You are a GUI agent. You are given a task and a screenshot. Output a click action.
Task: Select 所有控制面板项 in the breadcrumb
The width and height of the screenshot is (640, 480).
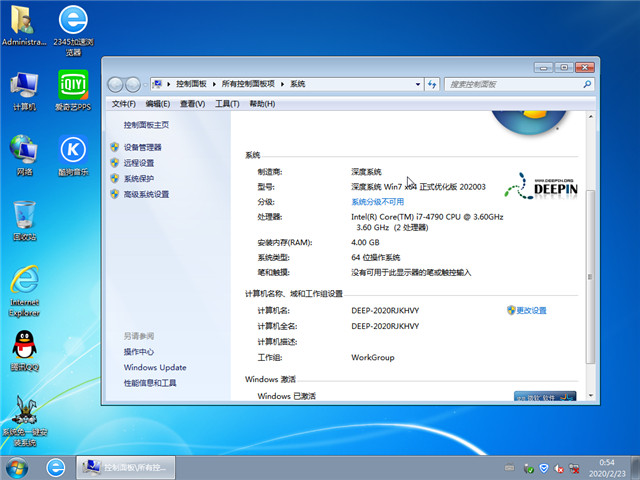[x=248, y=84]
